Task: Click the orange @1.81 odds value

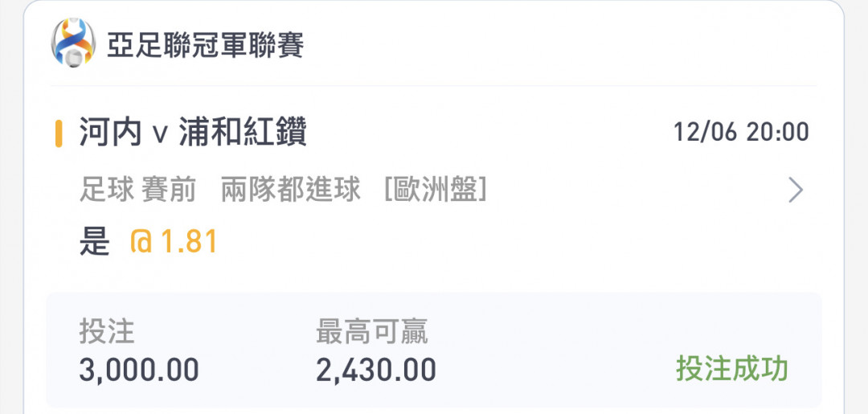Action: (174, 243)
